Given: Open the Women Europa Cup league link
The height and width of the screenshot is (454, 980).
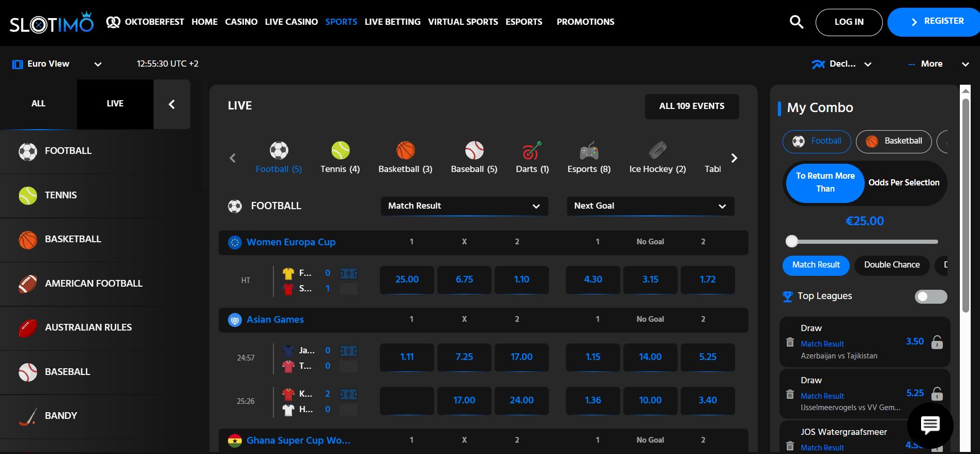Looking at the screenshot, I should [291, 242].
